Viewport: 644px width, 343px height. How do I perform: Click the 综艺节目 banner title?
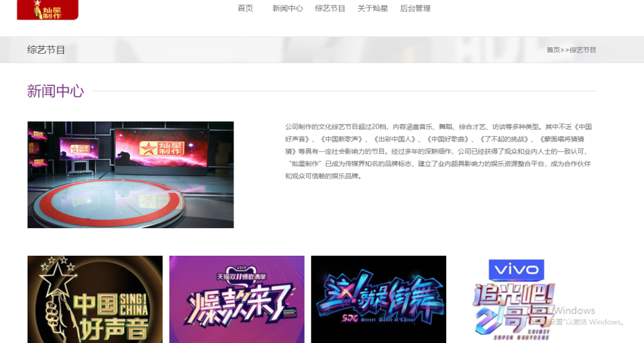point(46,50)
